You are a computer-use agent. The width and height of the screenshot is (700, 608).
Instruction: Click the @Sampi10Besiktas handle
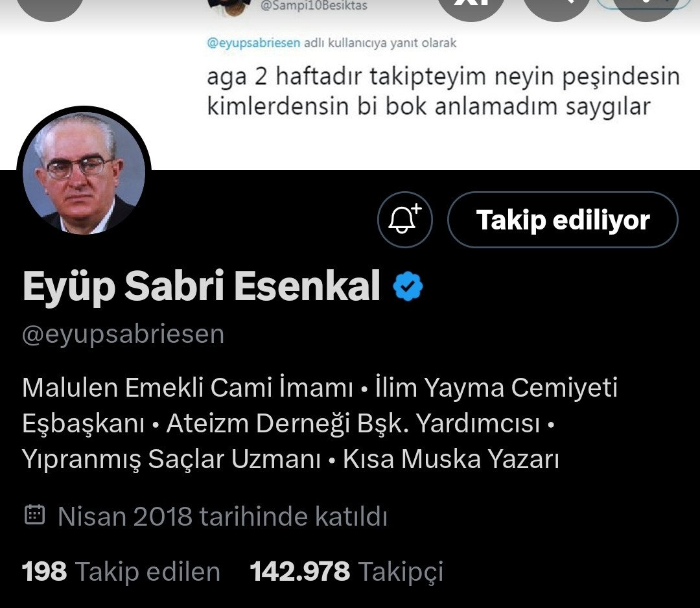pyautogui.click(x=314, y=6)
